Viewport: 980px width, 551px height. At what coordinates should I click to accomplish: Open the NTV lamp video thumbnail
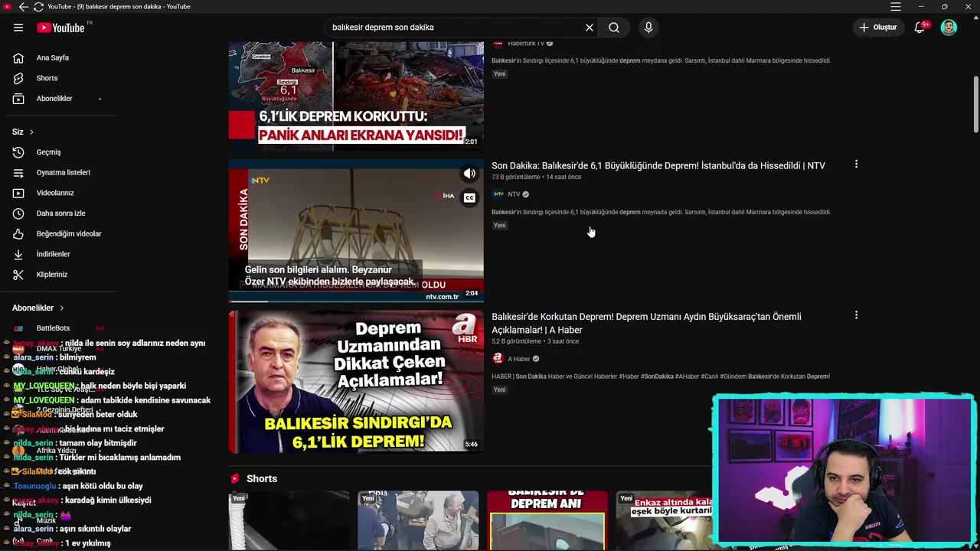pos(356,231)
